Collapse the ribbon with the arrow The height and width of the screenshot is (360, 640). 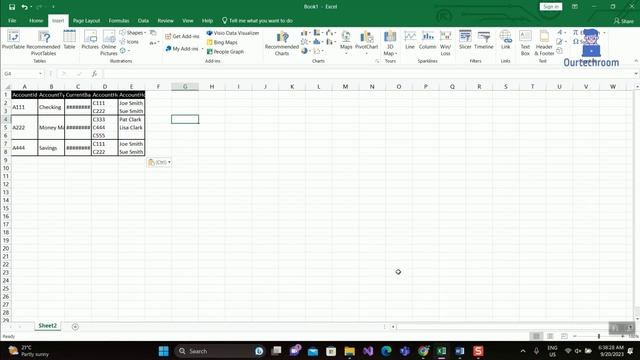coord(636,61)
